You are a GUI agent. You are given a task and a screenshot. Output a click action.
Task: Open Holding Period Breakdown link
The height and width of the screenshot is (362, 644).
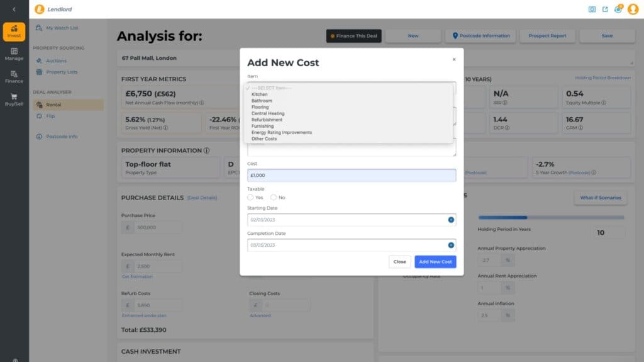click(603, 77)
